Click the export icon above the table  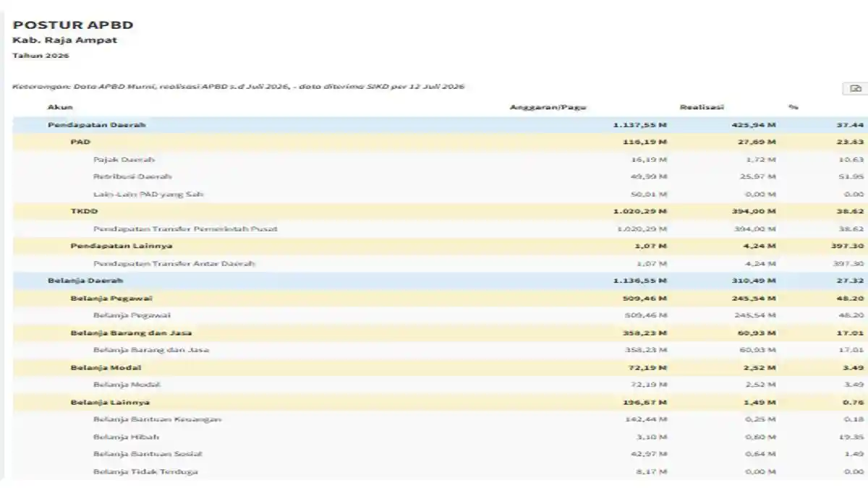(x=856, y=88)
